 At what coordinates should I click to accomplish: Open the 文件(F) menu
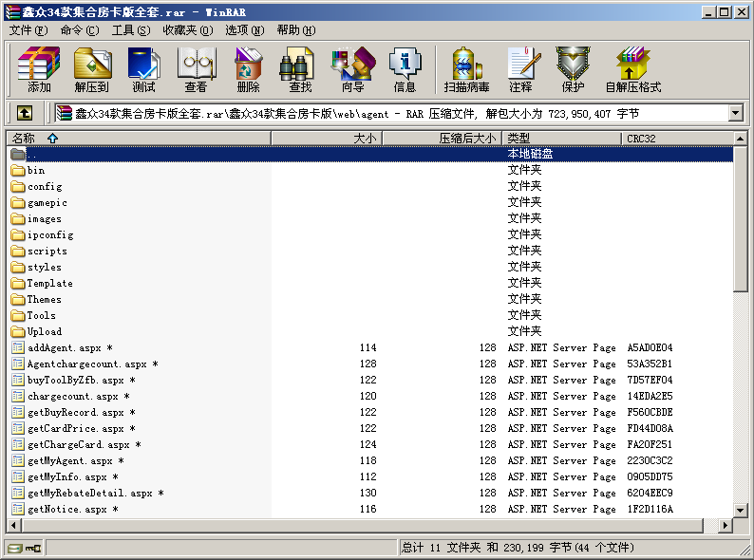(28, 30)
